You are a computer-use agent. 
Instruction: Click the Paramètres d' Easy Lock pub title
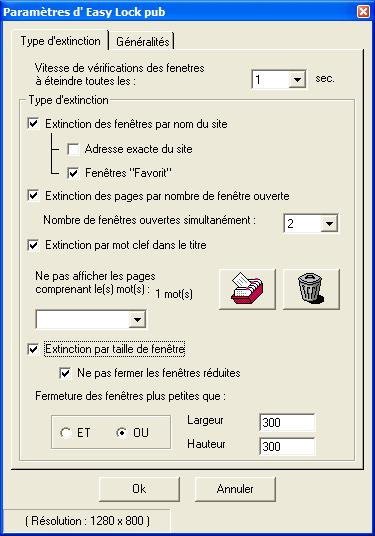coord(84,12)
